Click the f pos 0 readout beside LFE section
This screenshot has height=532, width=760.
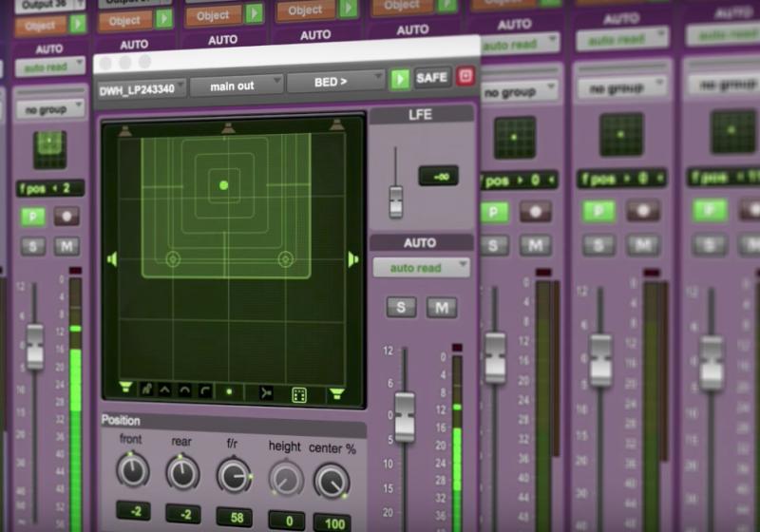click(519, 180)
